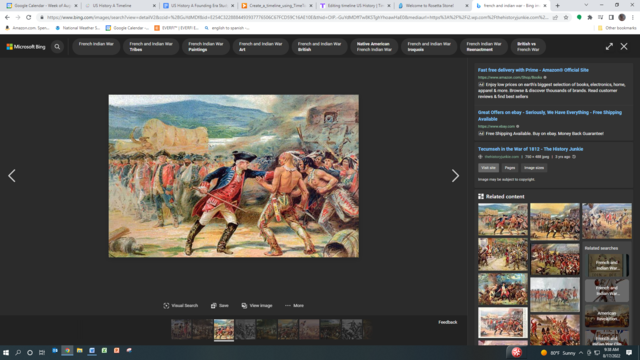Screen dimensions: 640x360
Task: Click the address bar URL field
Action: coord(297,18)
